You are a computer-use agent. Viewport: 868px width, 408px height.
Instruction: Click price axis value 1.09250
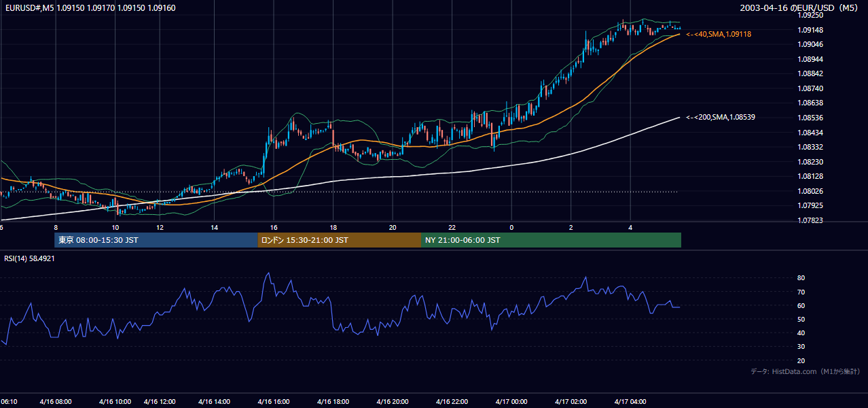[812, 15]
